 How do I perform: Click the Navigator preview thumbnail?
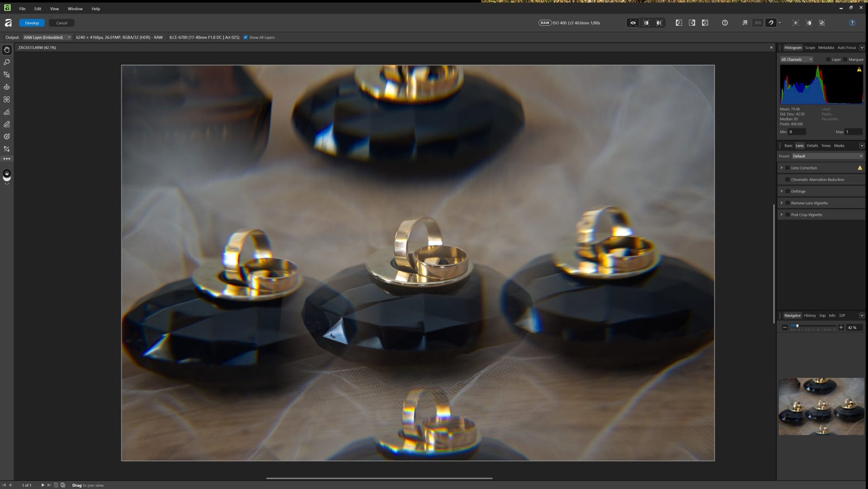click(x=821, y=406)
